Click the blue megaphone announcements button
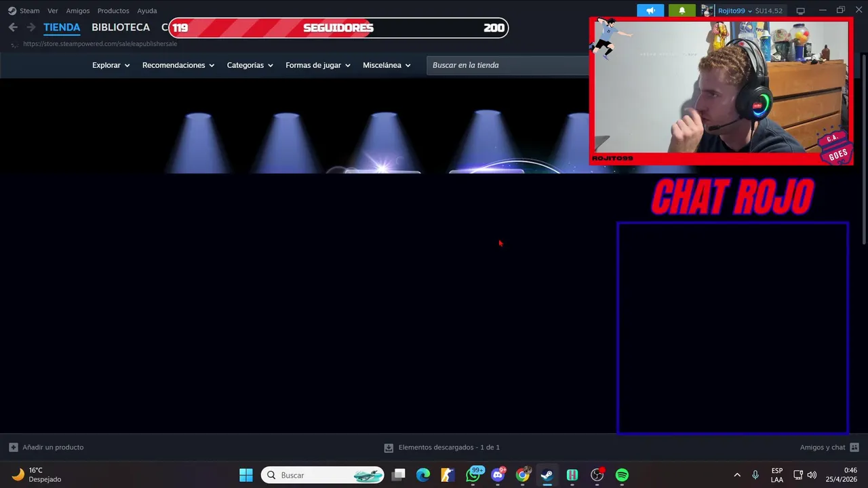Image resolution: width=868 pixels, height=488 pixels. click(650, 11)
